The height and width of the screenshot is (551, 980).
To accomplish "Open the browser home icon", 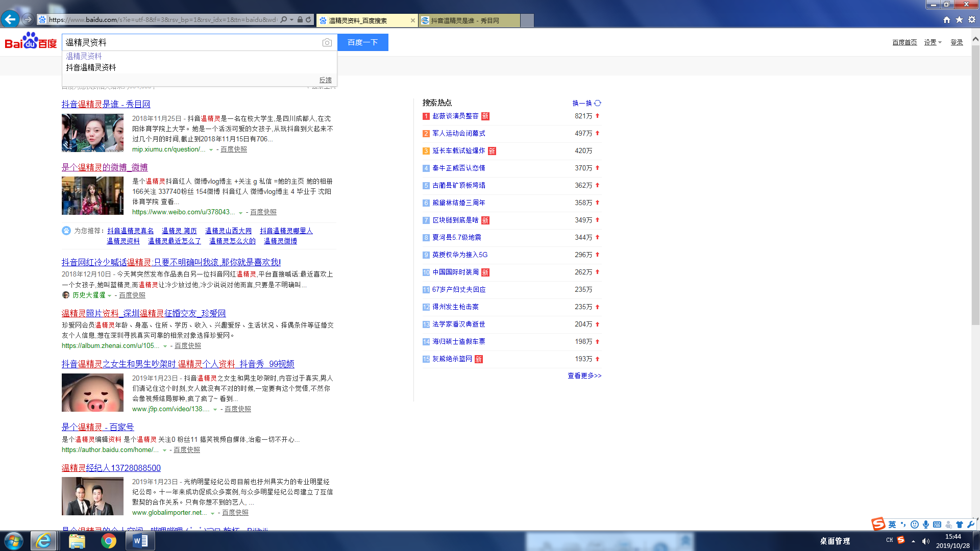I will click(947, 20).
